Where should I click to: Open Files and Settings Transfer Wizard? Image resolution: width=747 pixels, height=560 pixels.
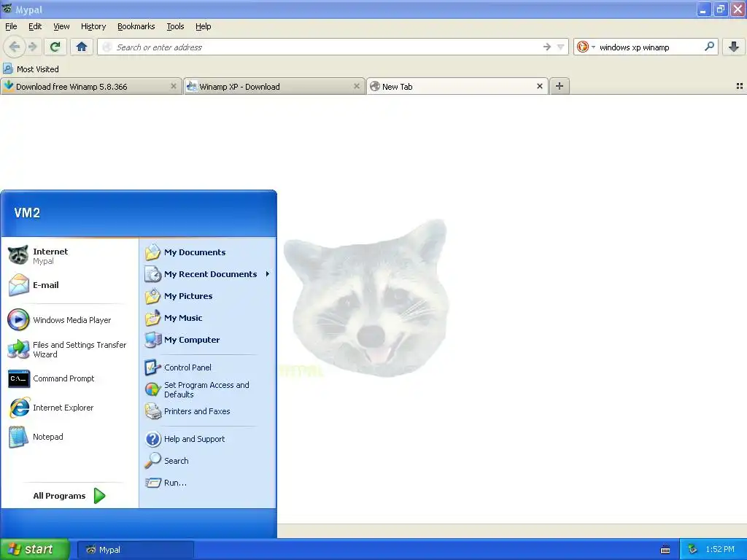[69, 349]
